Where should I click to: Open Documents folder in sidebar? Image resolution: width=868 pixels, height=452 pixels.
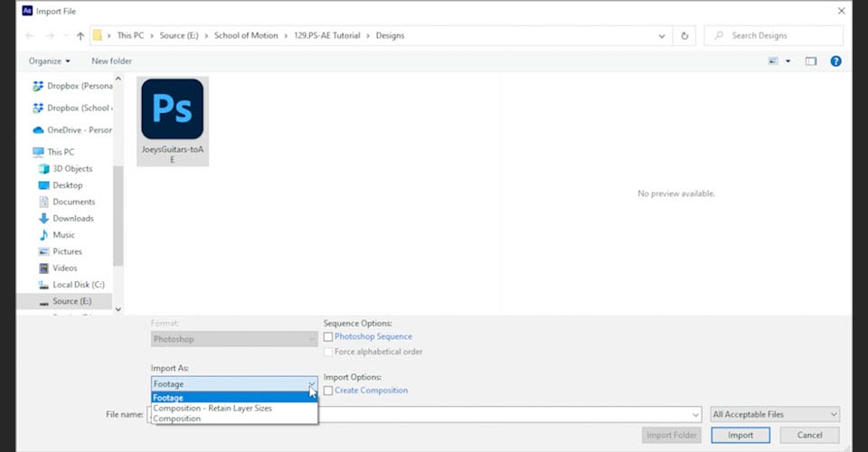[66, 202]
